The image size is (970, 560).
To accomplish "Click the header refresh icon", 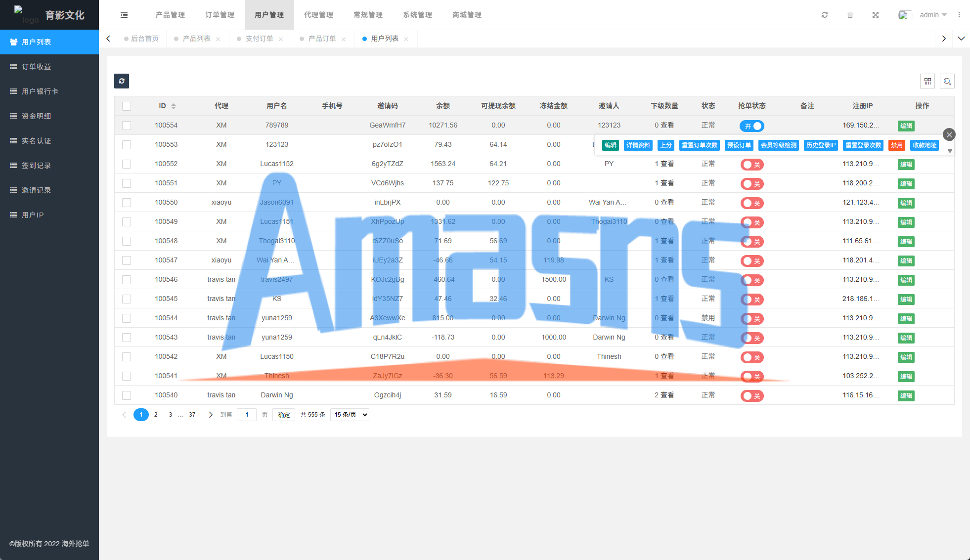I will click(825, 15).
